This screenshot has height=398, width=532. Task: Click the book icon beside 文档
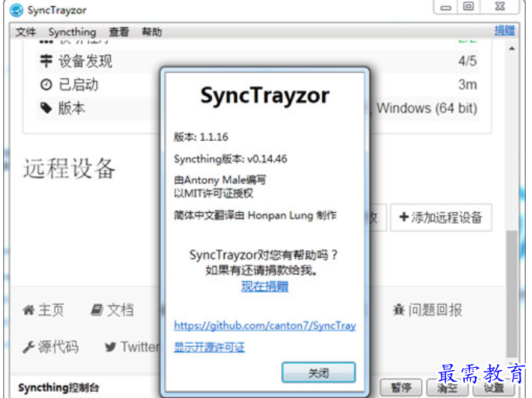tap(97, 310)
